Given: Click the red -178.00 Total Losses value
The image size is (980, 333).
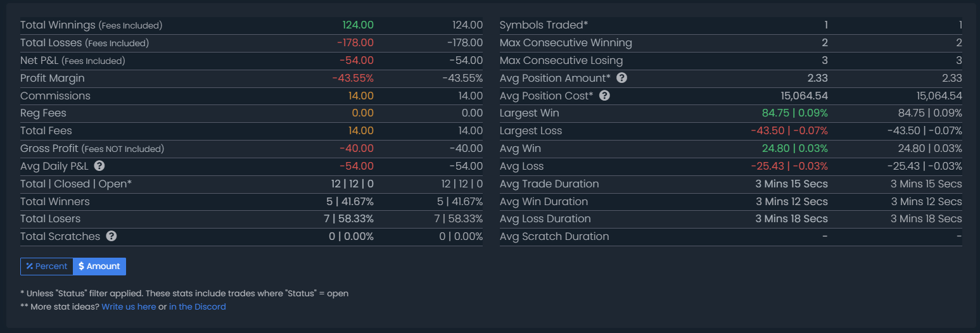Looking at the screenshot, I should tap(355, 43).
